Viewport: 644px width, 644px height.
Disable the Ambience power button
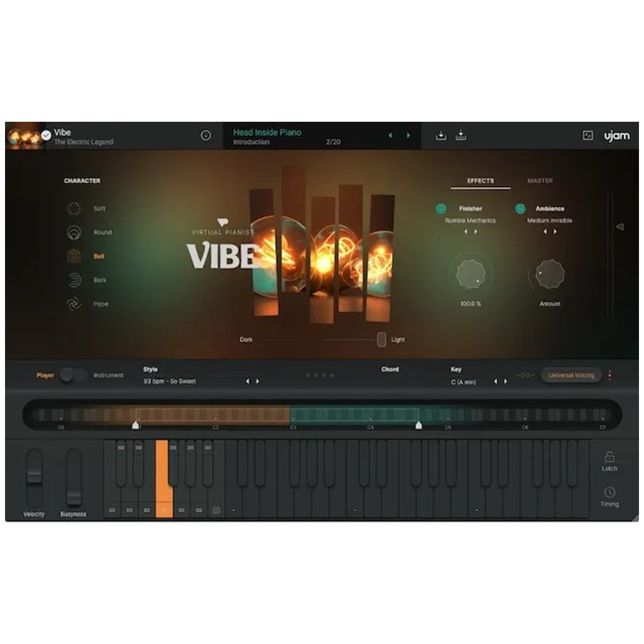pos(520,208)
